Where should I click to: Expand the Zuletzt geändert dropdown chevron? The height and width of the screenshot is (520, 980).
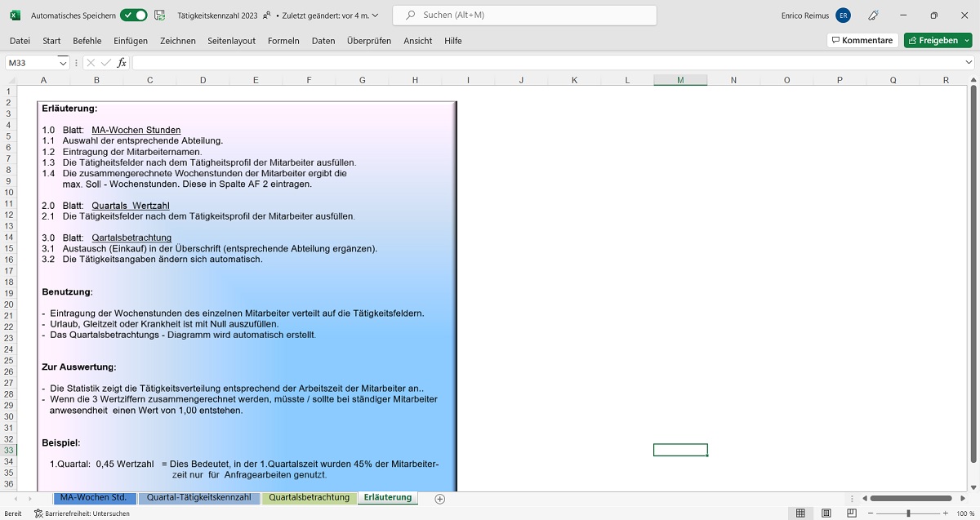tap(376, 16)
